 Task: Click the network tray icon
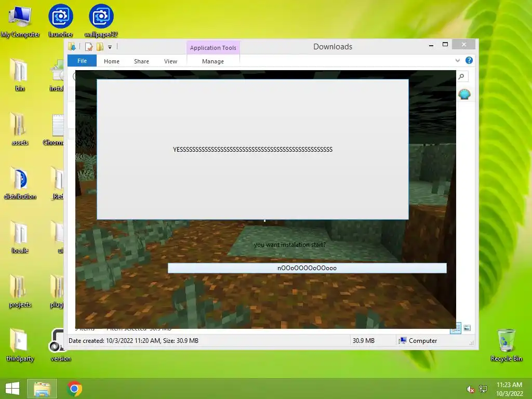click(x=483, y=389)
